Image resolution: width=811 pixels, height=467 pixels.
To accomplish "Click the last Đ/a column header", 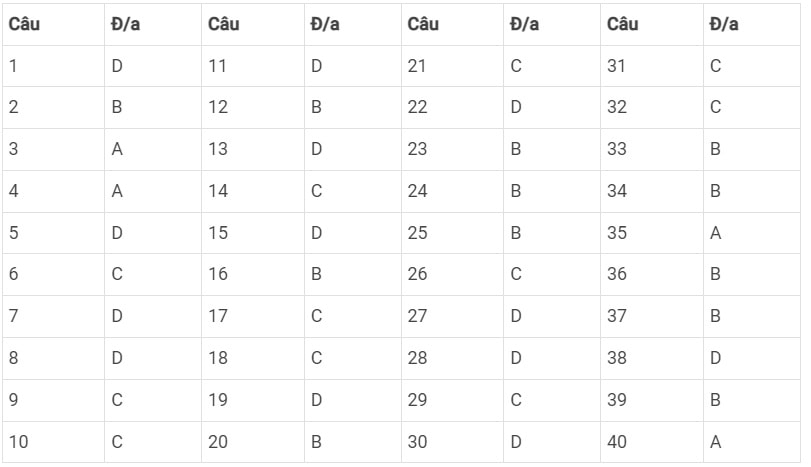I will click(x=752, y=24).
